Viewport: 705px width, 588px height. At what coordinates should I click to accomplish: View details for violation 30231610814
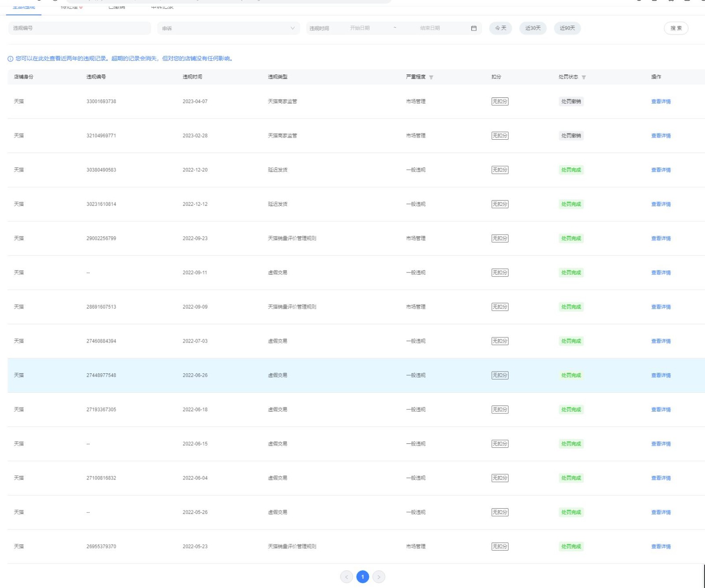coord(661,204)
